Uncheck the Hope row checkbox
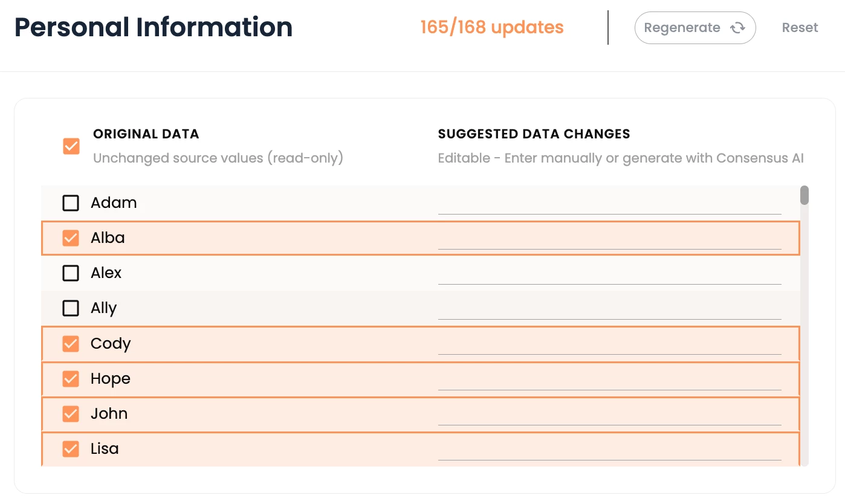845x504 pixels. (x=71, y=379)
